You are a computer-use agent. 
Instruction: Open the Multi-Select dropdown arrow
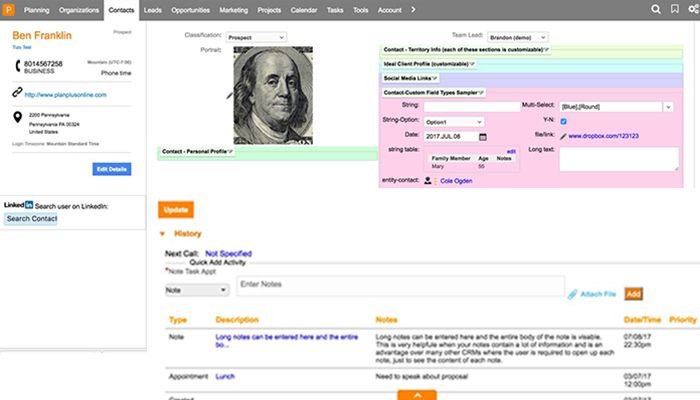[668, 107]
